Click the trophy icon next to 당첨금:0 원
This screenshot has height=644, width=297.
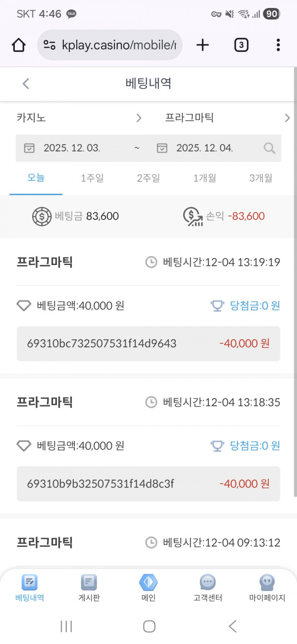pos(218,306)
